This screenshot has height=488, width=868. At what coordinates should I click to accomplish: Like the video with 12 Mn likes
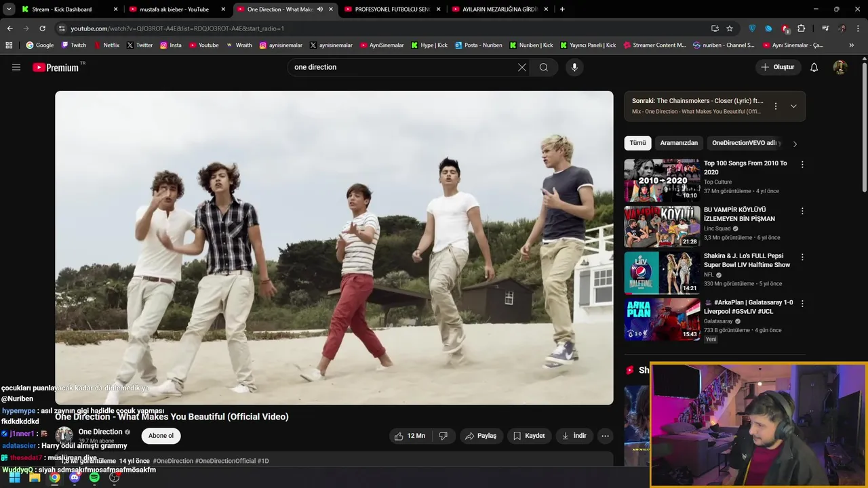click(x=409, y=436)
